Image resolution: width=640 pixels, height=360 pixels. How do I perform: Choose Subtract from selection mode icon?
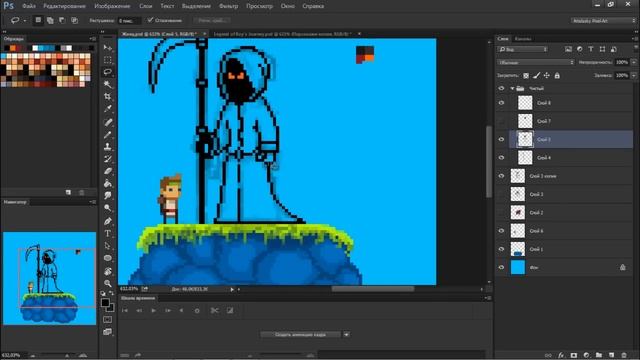tap(62, 20)
